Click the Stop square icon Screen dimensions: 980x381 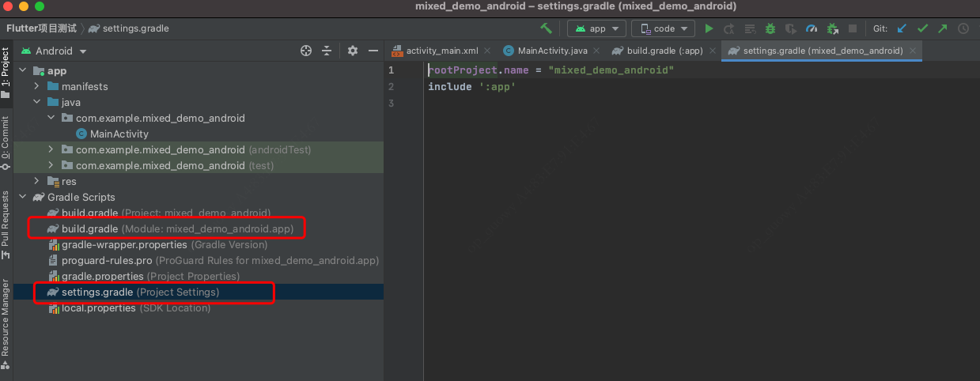coord(852,28)
